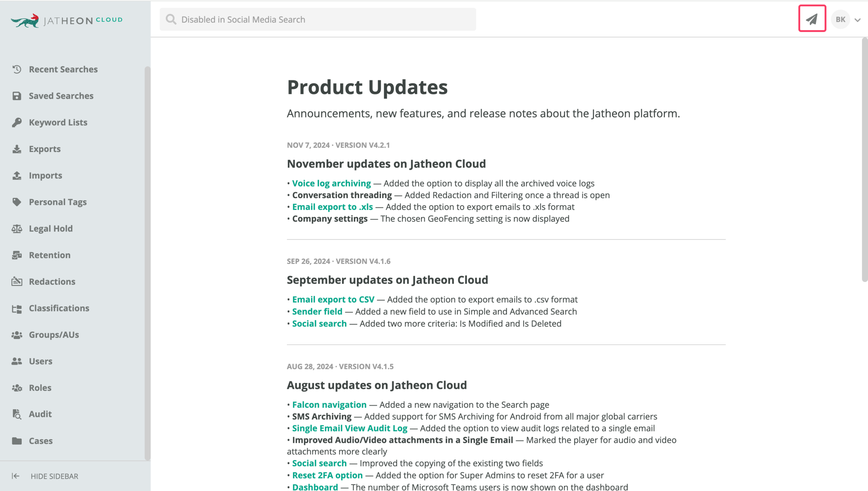Open the Reset 2FA option link
Image resolution: width=868 pixels, height=491 pixels.
pyautogui.click(x=327, y=475)
